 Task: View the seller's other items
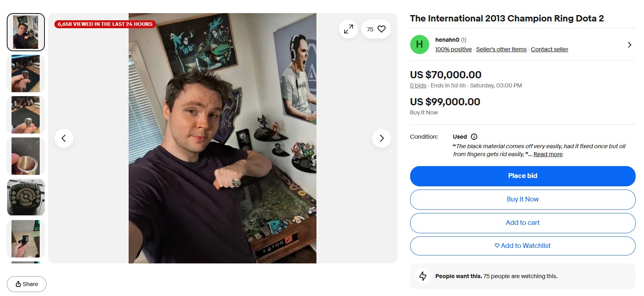(x=501, y=49)
